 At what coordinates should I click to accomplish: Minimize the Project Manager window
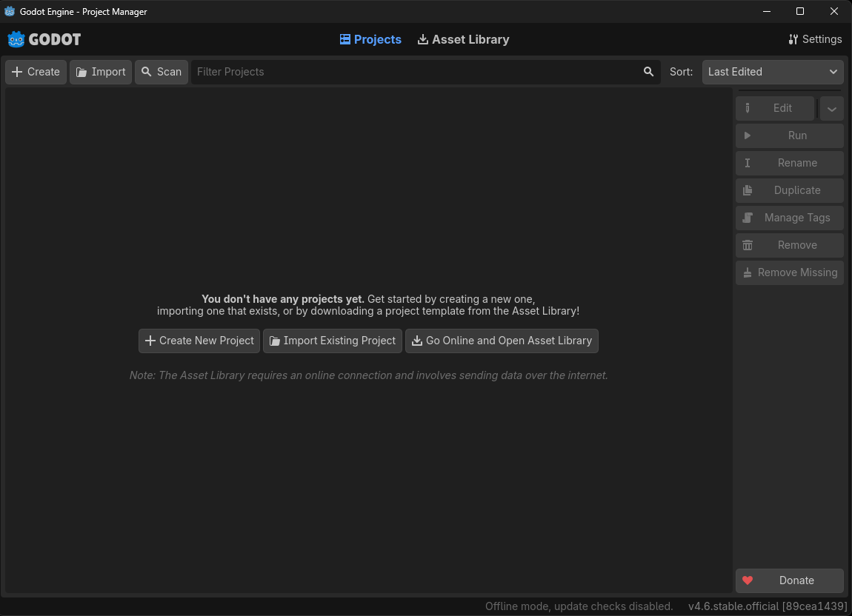(x=767, y=11)
